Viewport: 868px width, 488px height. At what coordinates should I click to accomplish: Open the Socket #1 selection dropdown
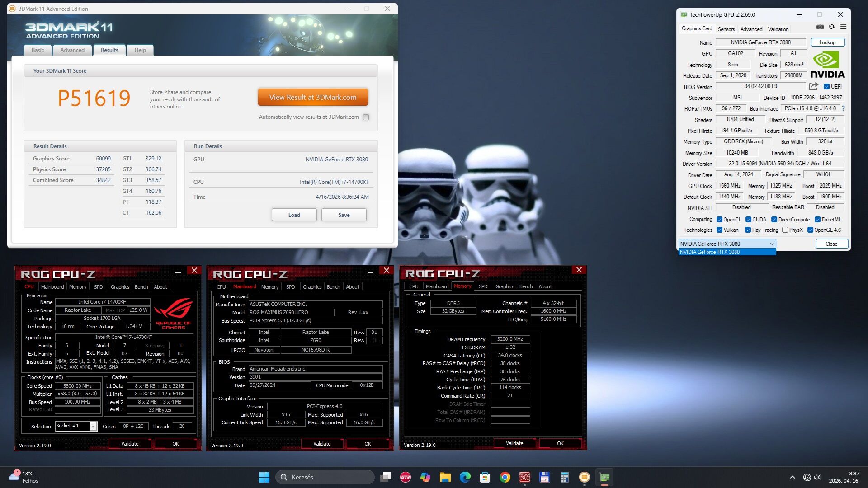(x=93, y=426)
